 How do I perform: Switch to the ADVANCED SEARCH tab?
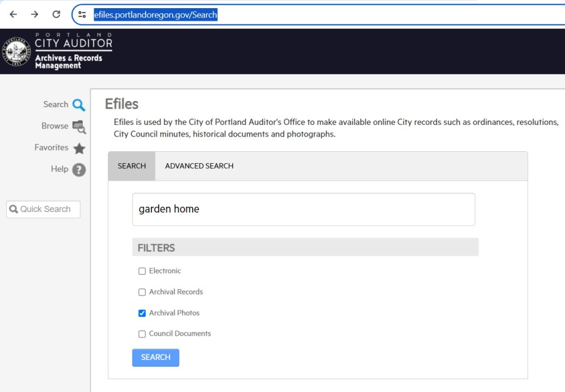point(199,166)
